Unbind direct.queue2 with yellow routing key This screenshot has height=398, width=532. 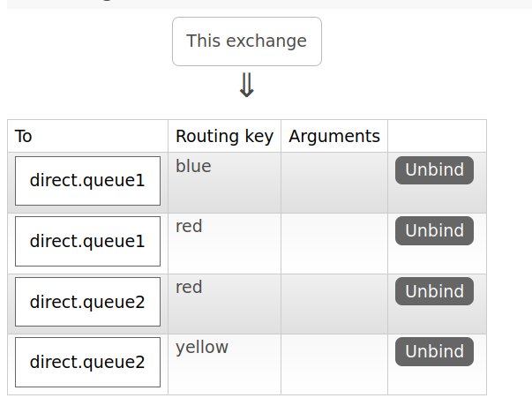click(434, 351)
